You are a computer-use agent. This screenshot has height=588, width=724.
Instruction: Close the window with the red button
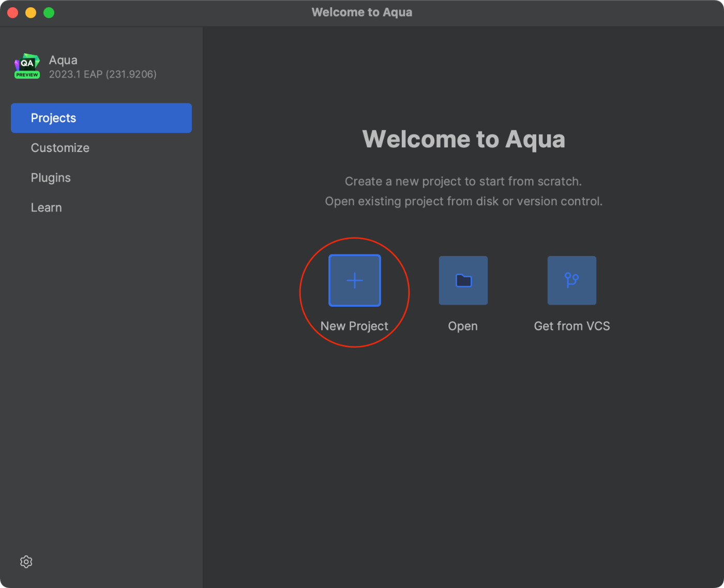[13, 13]
